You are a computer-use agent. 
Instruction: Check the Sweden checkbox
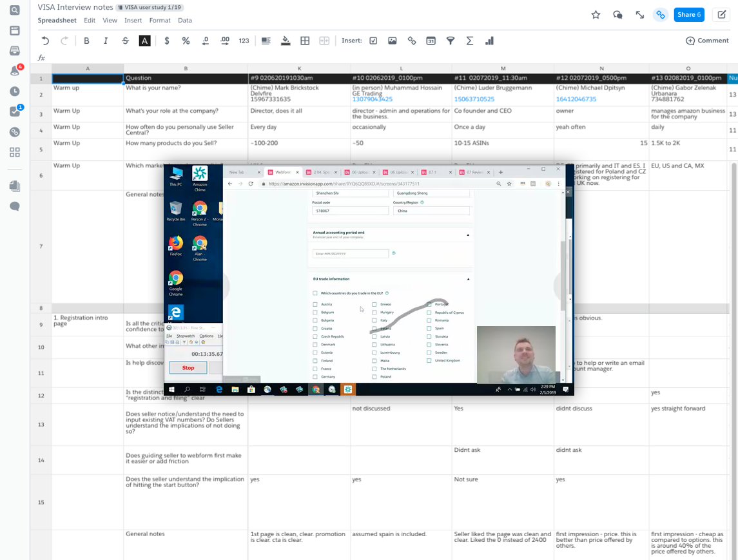click(x=429, y=352)
